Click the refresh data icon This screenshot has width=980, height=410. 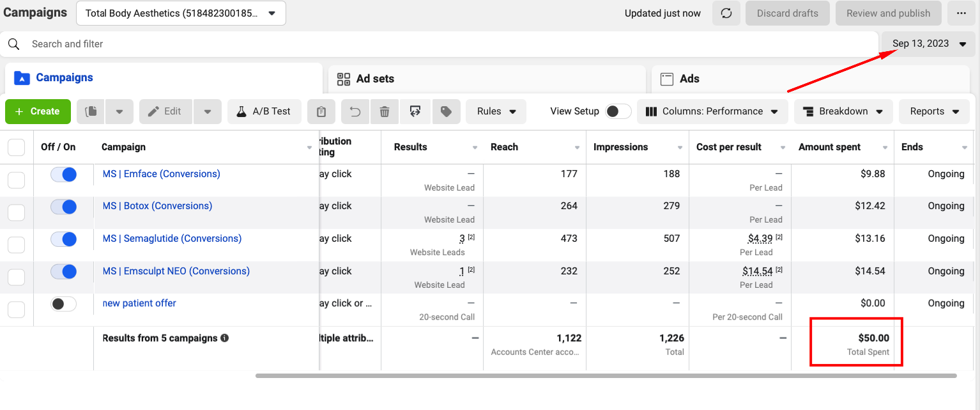726,13
